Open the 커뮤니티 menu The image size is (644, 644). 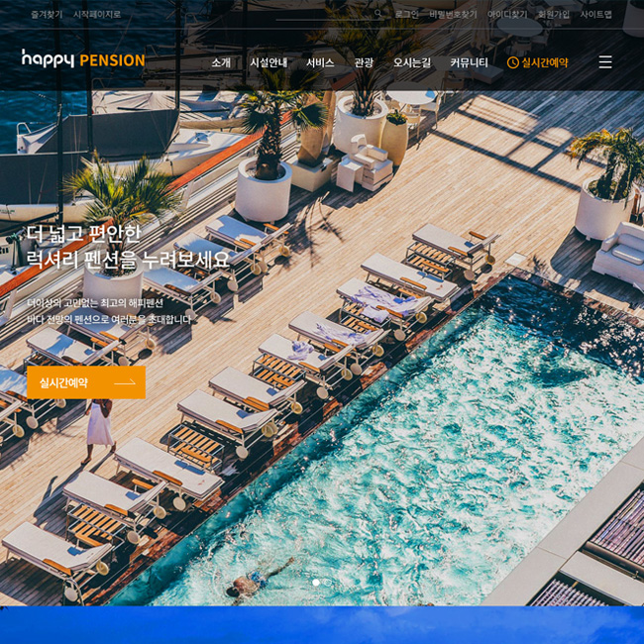click(x=469, y=62)
